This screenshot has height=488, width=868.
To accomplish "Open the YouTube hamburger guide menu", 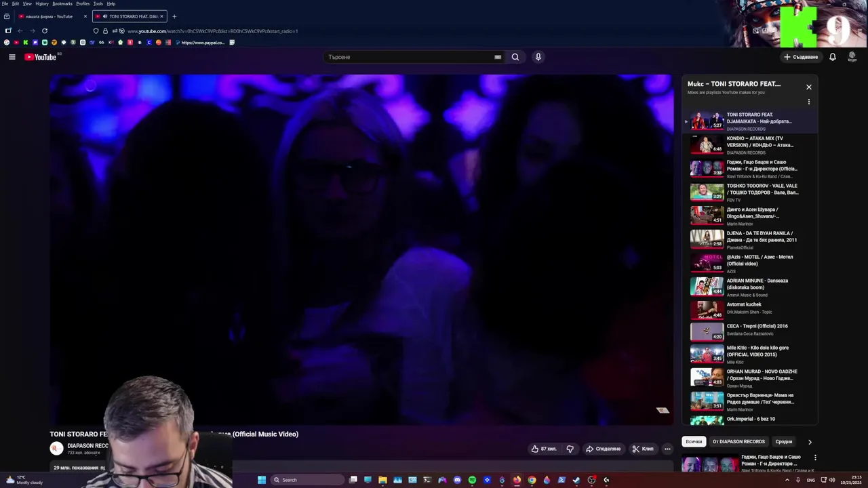I will [x=12, y=57].
